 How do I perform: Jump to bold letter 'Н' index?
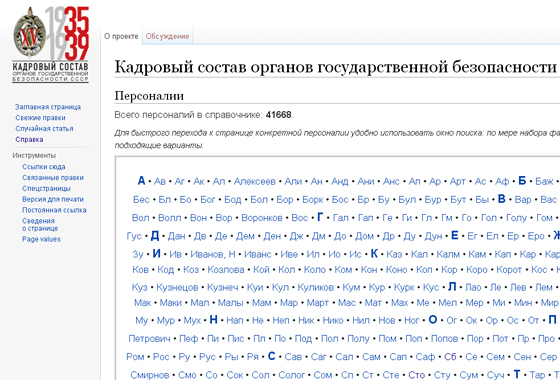(214, 320)
